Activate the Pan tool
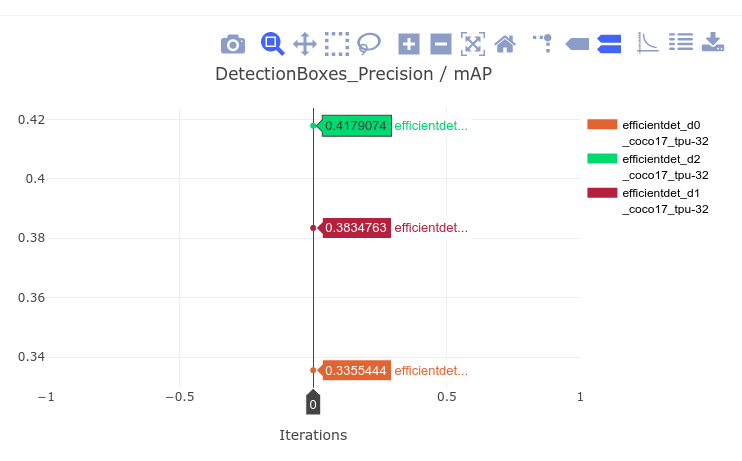This screenshot has height=461, width=742. [x=305, y=43]
